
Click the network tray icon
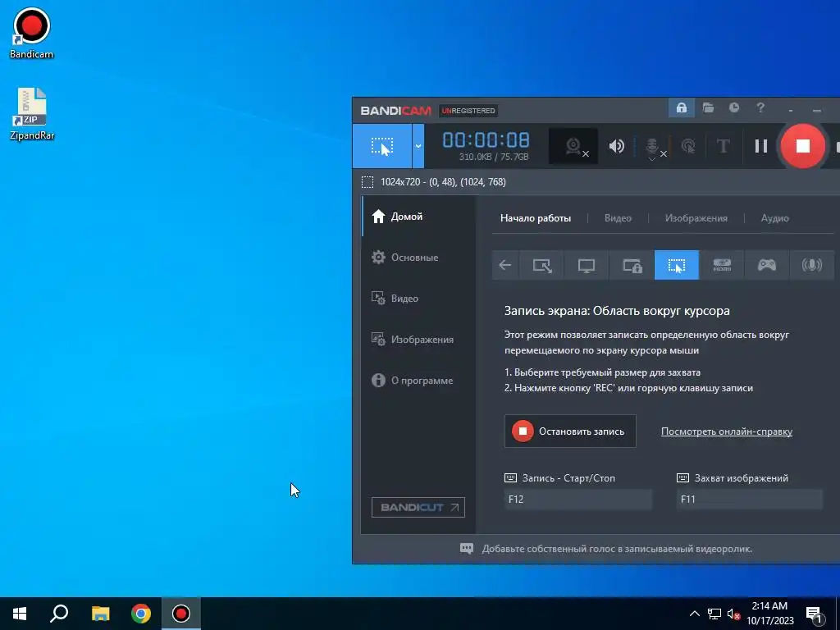pos(714,614)
